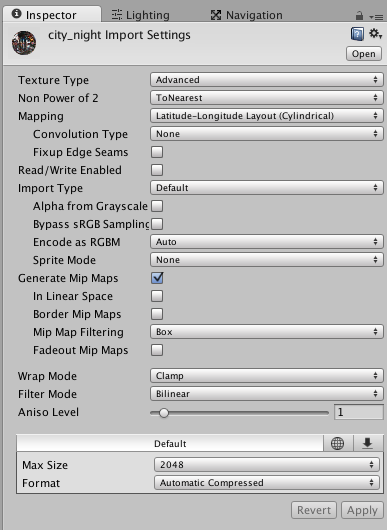Open the gear settings menu icon
Image resolution: width=387 pixels, height=530 pixels.
(375, 33)
